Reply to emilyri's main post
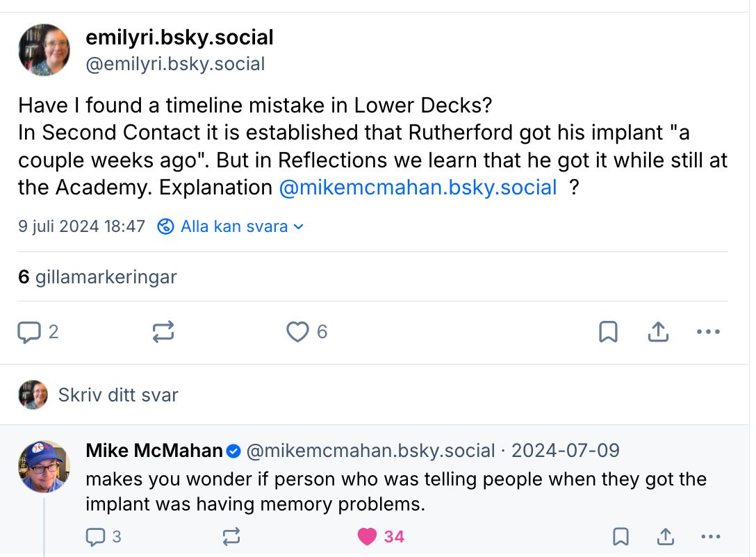 (x=29, y=333)
